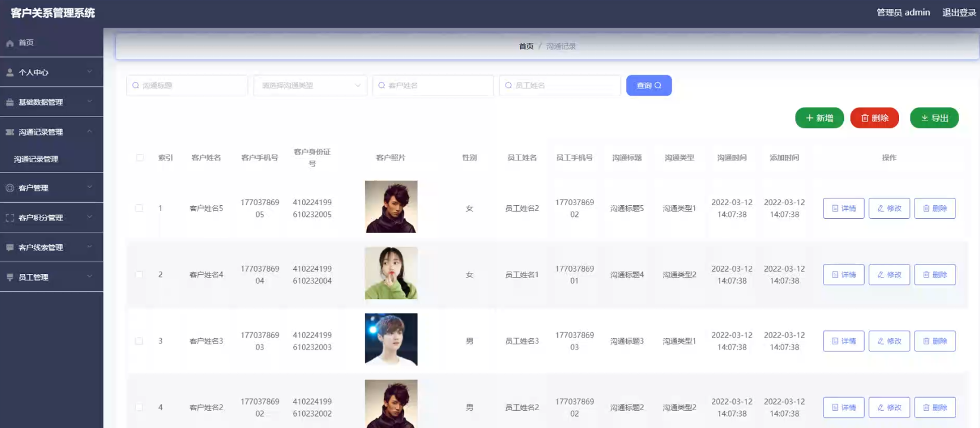Click the plus icon on 新增 button
Screen dimensions: 980x428
(x=809, y=118)
